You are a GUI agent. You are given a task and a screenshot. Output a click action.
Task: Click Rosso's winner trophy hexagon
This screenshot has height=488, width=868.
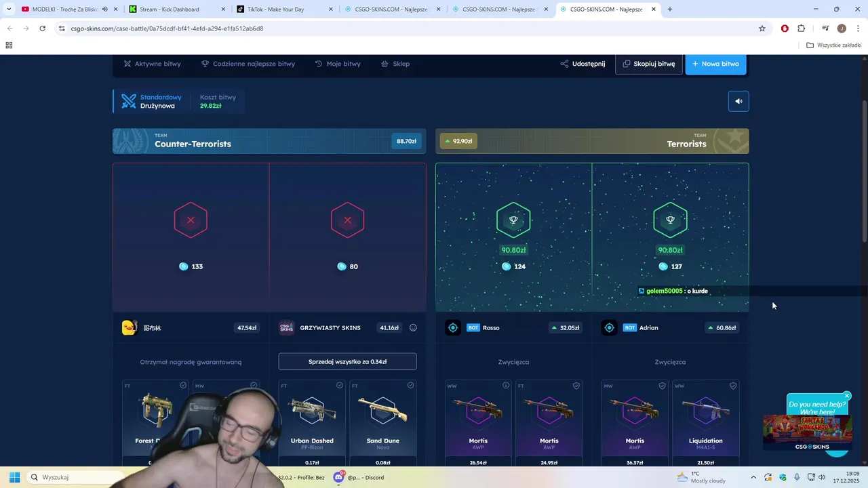(x=513, y=220)
